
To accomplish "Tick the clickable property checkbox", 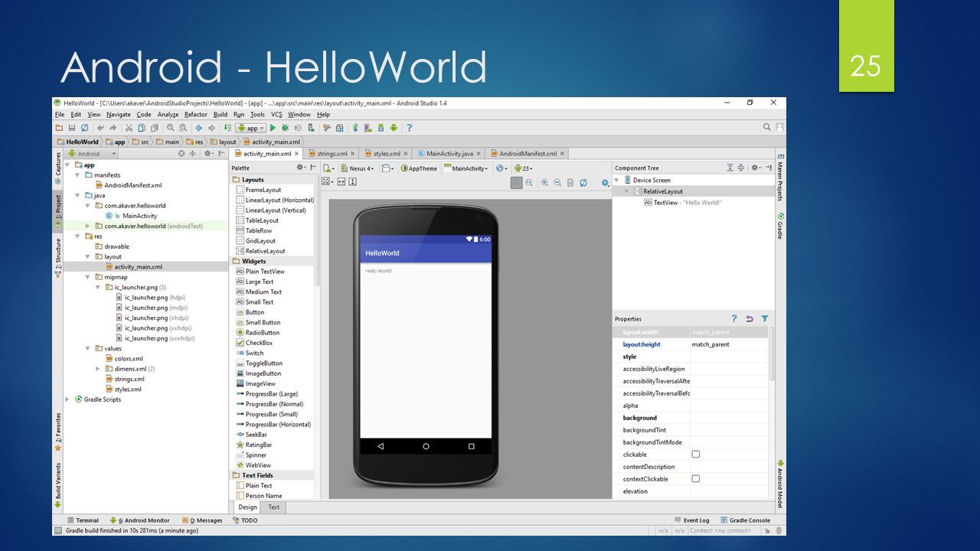I will coord(696,455).
